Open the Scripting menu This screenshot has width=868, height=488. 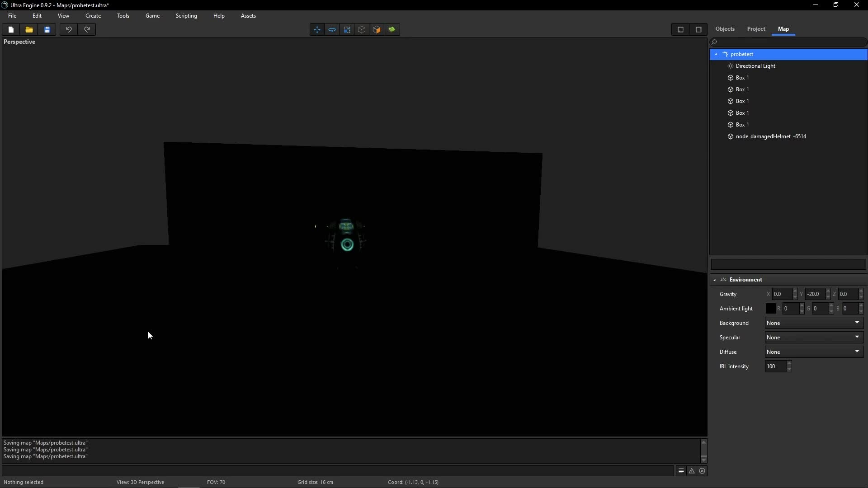(x=186, y=16)
